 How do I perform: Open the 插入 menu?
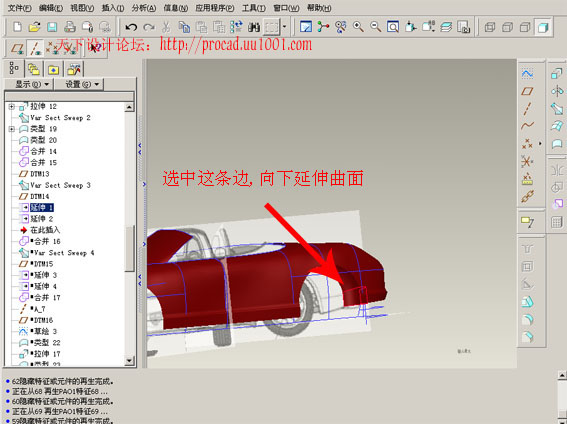point(113,8)
